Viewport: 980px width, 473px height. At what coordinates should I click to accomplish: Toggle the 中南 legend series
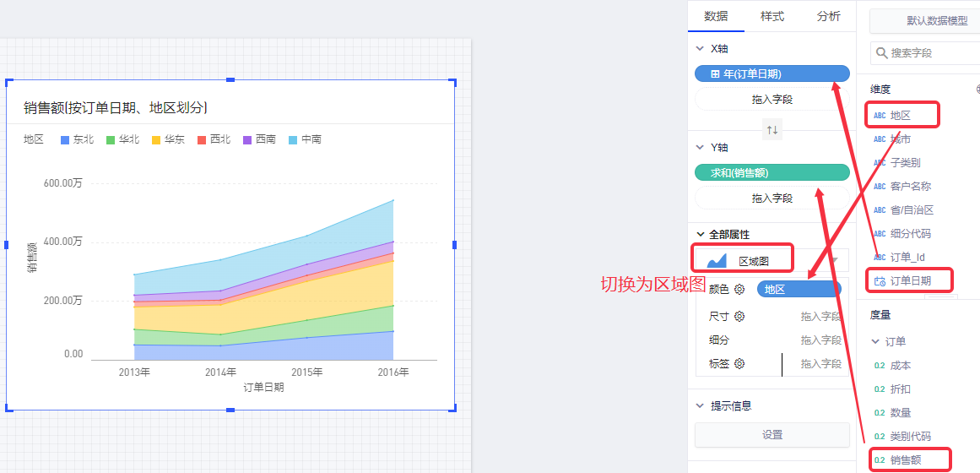click(x=305, y=139)
